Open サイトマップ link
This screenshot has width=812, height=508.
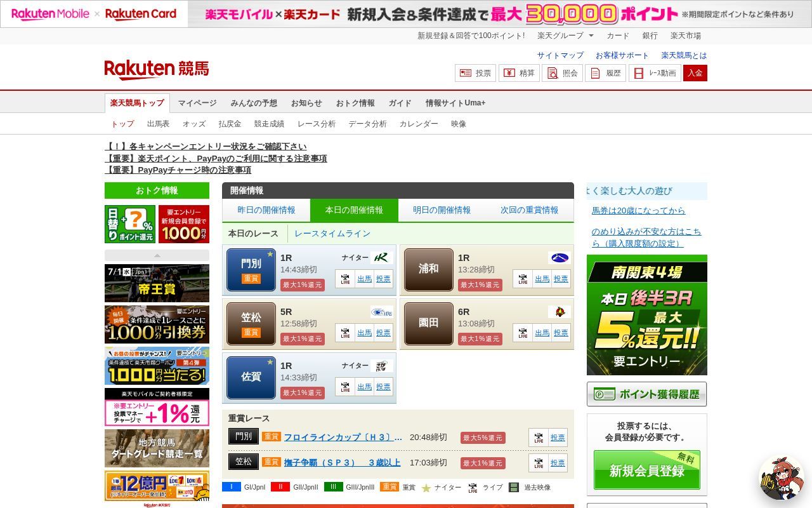pyautogui.click(x=560, y=55)
